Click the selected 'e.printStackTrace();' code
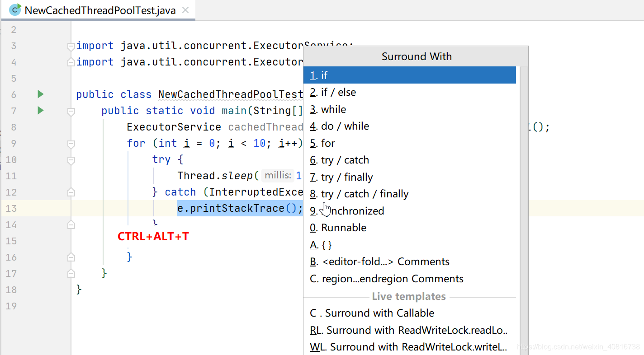The height and width of the screenshot is (355, 644). coord(240,208)
